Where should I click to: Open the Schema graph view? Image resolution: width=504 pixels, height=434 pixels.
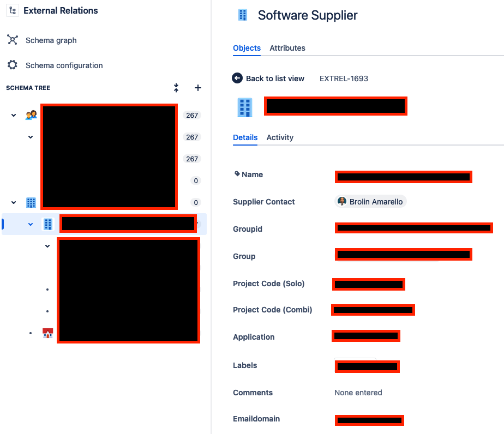[x=51, y=40]
